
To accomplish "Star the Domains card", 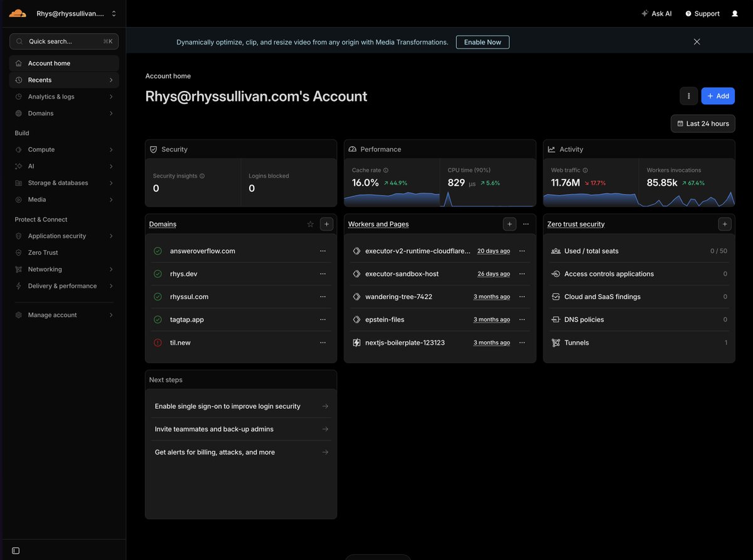I will (310, 224).
